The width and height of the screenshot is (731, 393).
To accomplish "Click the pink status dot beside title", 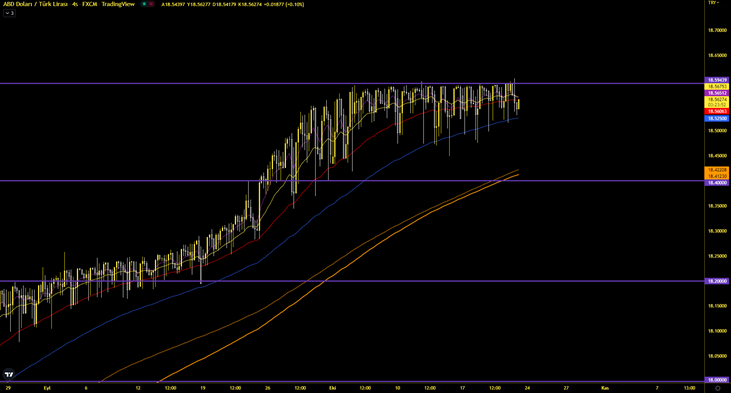I will click(152, 4).
